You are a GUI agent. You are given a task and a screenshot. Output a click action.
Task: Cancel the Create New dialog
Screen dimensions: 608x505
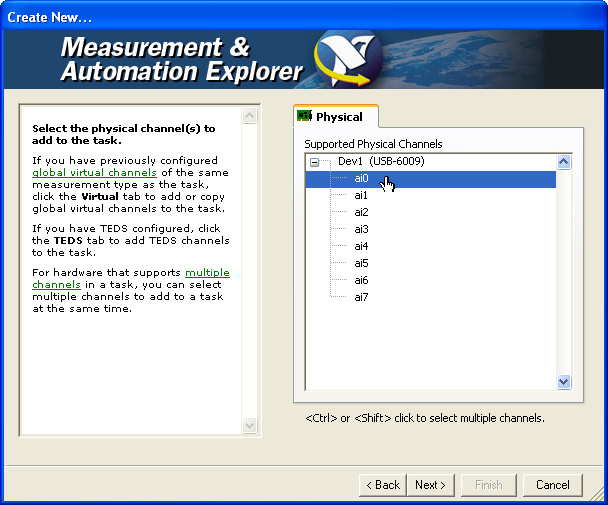553,485
